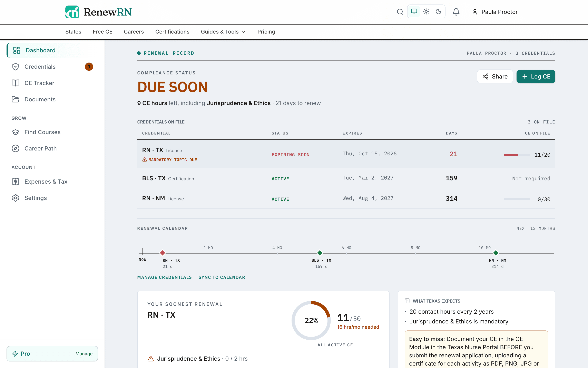Open Documents in sidebar
The image size is (588, 368).
point(52,99)
